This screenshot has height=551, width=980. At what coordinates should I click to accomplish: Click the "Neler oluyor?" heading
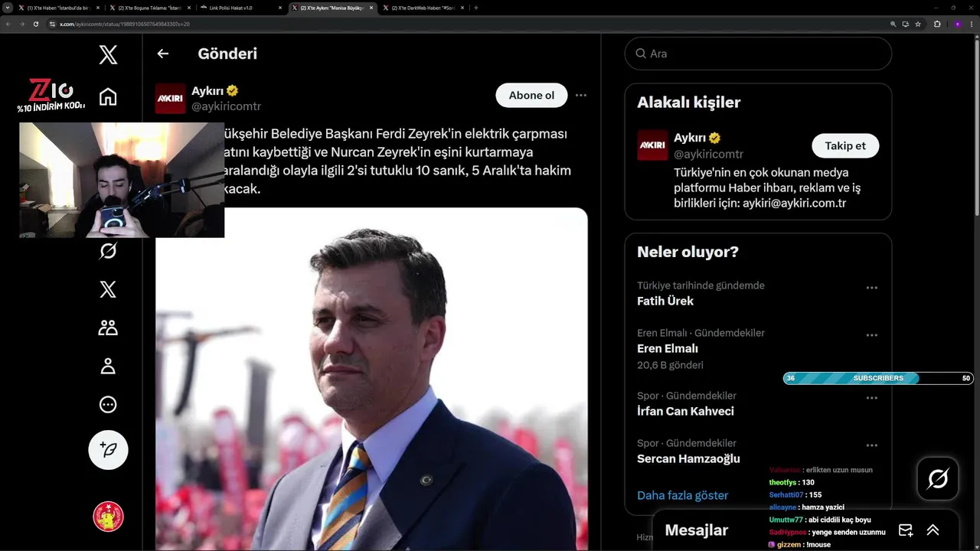(x=688, y=252)
